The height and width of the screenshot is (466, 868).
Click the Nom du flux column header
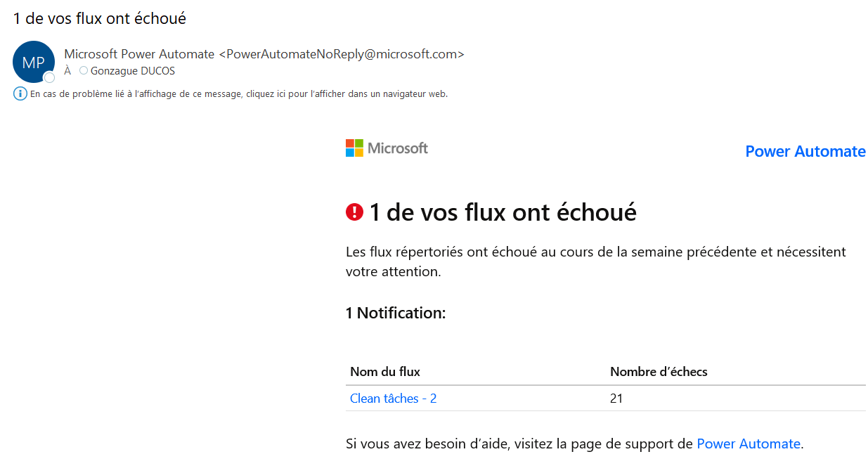[385, 372]
